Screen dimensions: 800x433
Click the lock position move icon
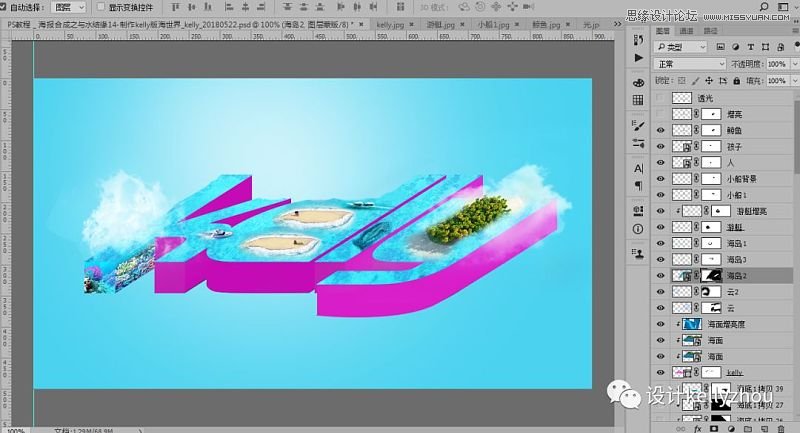[709, 81]
